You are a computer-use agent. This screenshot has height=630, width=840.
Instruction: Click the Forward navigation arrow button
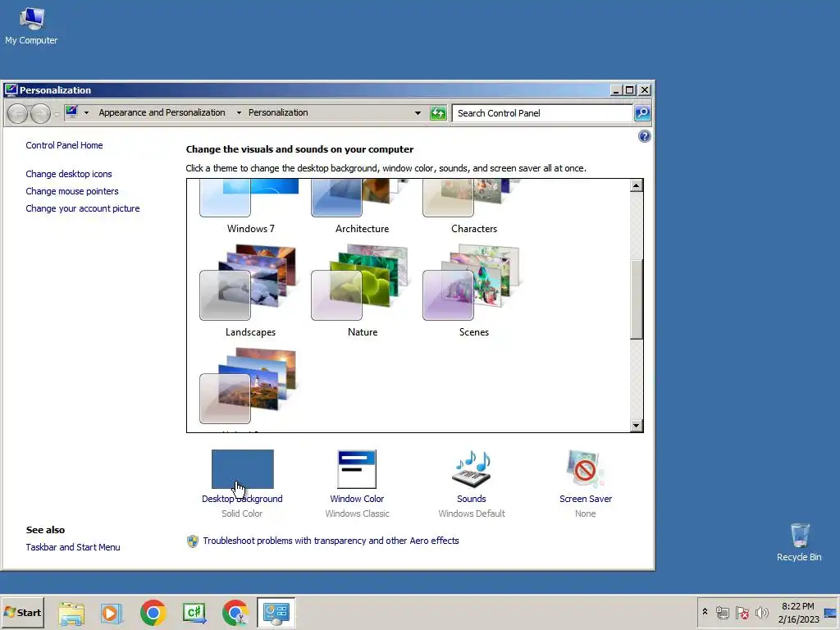pos(40,113)
